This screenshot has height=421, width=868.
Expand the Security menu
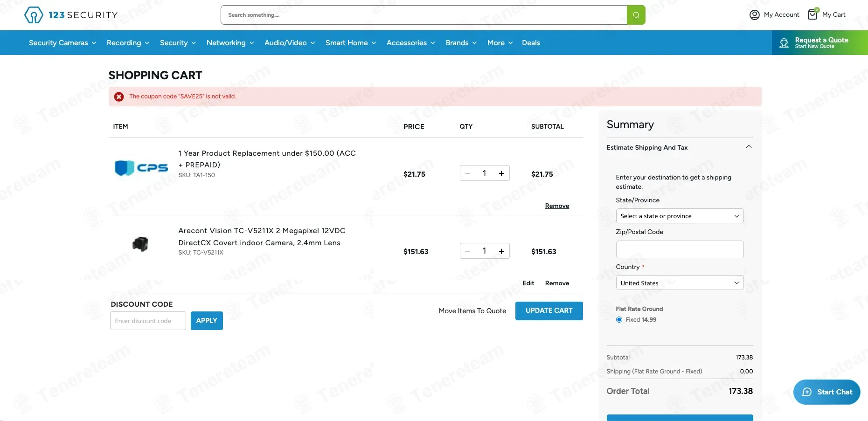[x=178, y=43]
